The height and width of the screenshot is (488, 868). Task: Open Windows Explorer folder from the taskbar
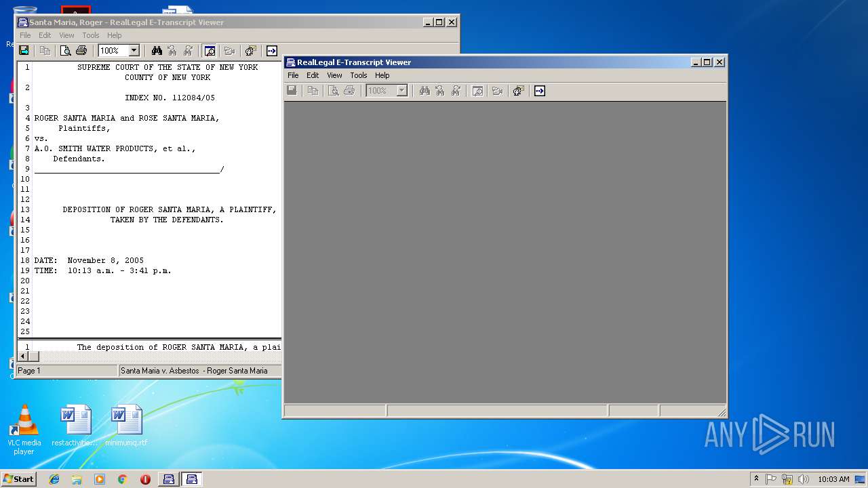(x=77, y=479)
